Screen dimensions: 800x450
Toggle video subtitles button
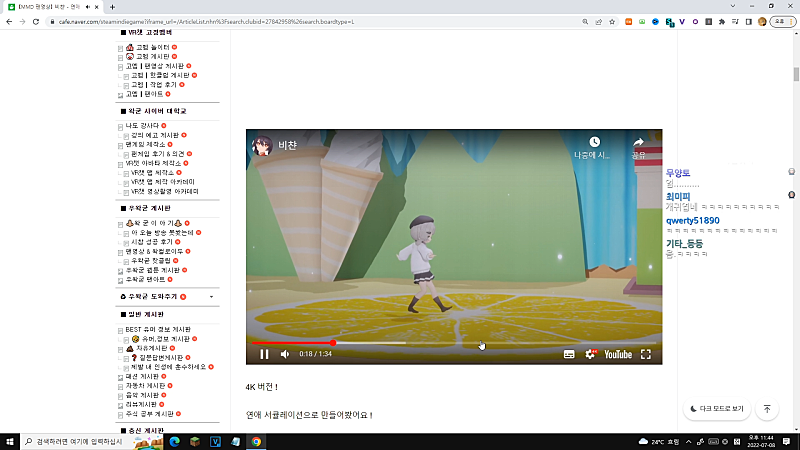(568, 354)
